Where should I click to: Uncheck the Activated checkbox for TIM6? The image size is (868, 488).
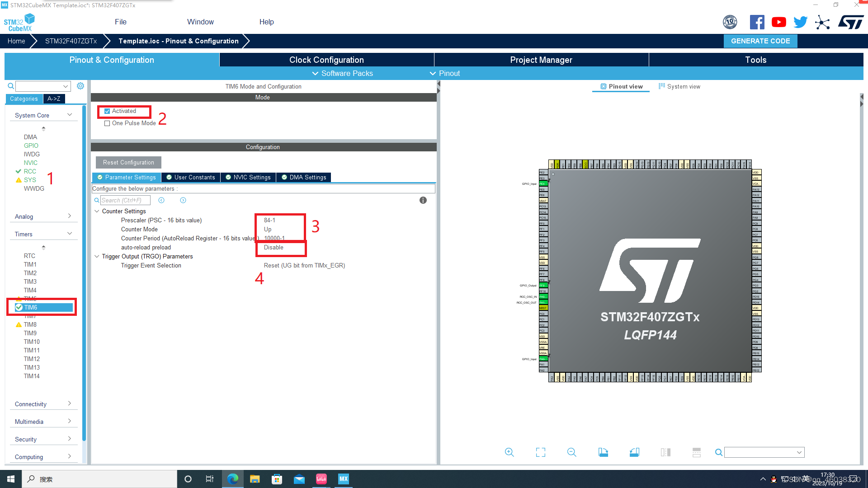pos(107,111)
